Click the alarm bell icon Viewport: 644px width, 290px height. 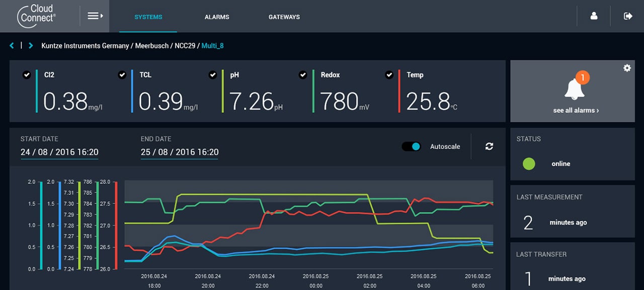575,88
